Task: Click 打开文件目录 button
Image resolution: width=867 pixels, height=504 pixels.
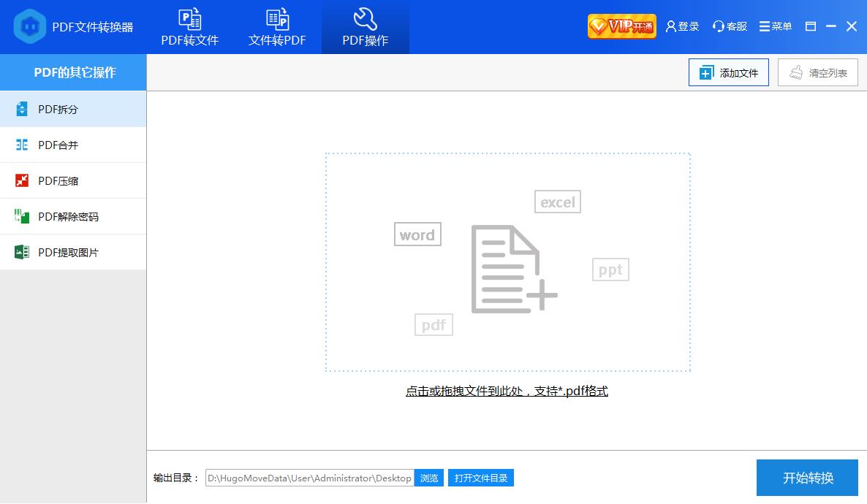Action: [x=481, y=478]
